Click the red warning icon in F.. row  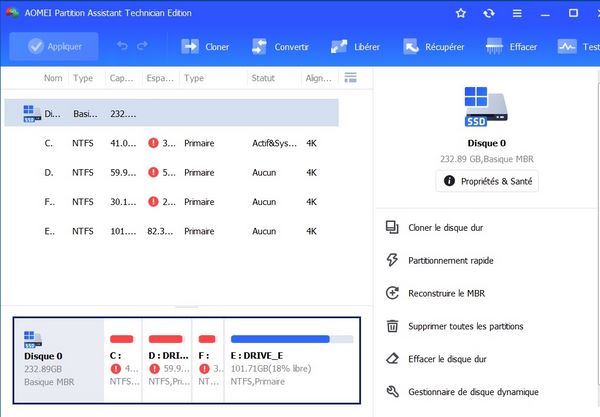pyautogui.click(x=153, y=202)
